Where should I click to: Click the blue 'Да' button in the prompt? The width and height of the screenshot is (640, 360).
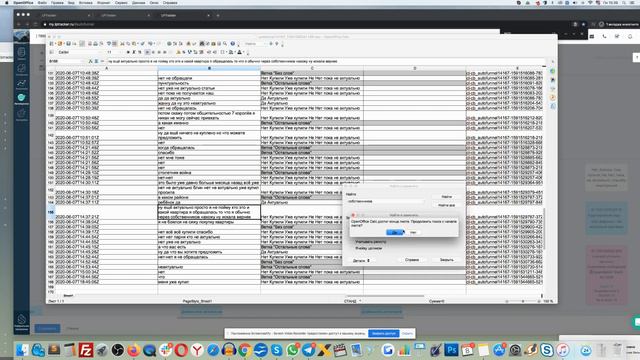(x=394, y=232)
